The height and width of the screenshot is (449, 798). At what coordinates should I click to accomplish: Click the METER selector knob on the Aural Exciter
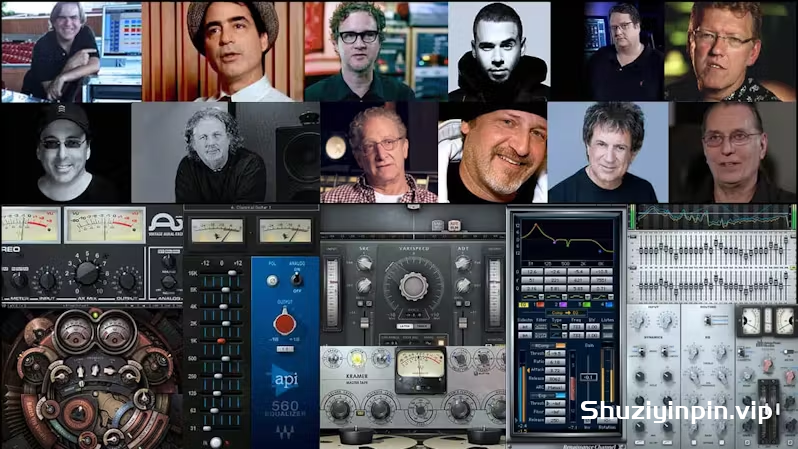(19, 280)
